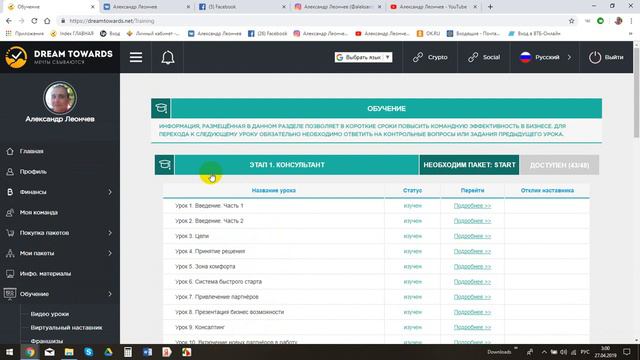Open the Выбрать язык Google translate dropdown

coord(363,57)
